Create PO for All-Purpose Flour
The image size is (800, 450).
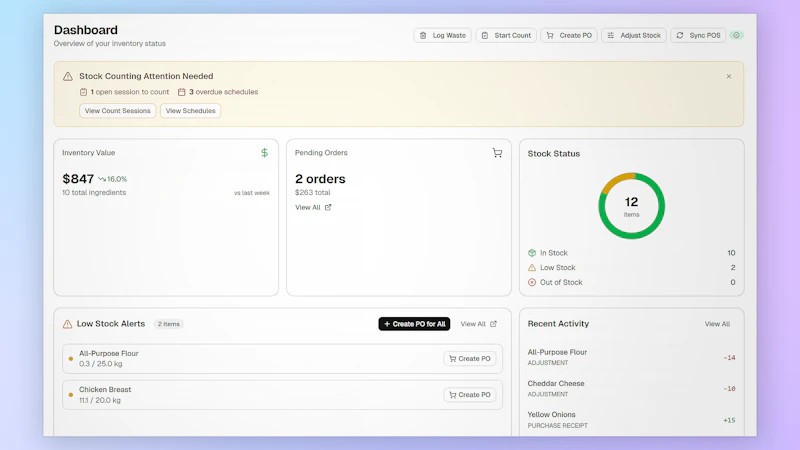coord(470,359)
